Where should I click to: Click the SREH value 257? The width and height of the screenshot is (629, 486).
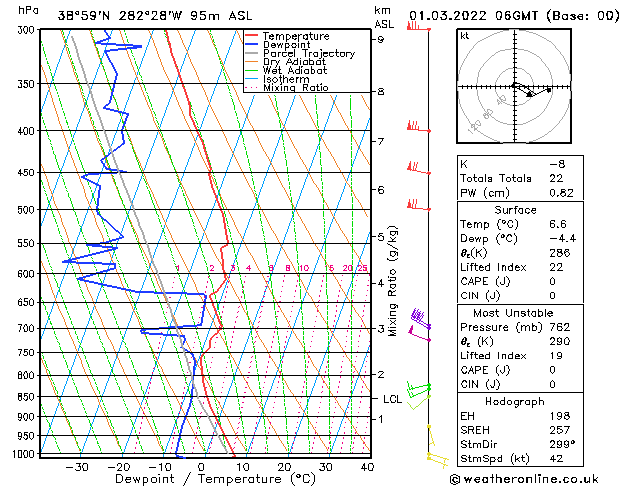(560, 430)
